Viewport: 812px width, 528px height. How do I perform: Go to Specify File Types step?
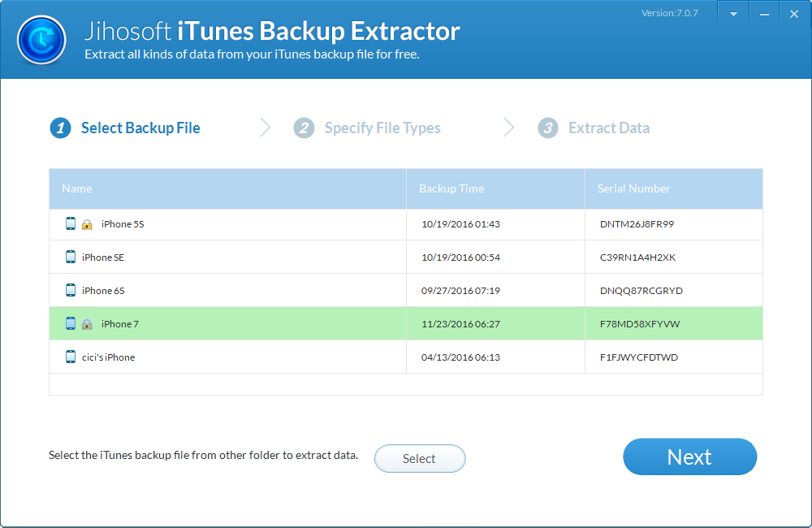tap(382, 128)
